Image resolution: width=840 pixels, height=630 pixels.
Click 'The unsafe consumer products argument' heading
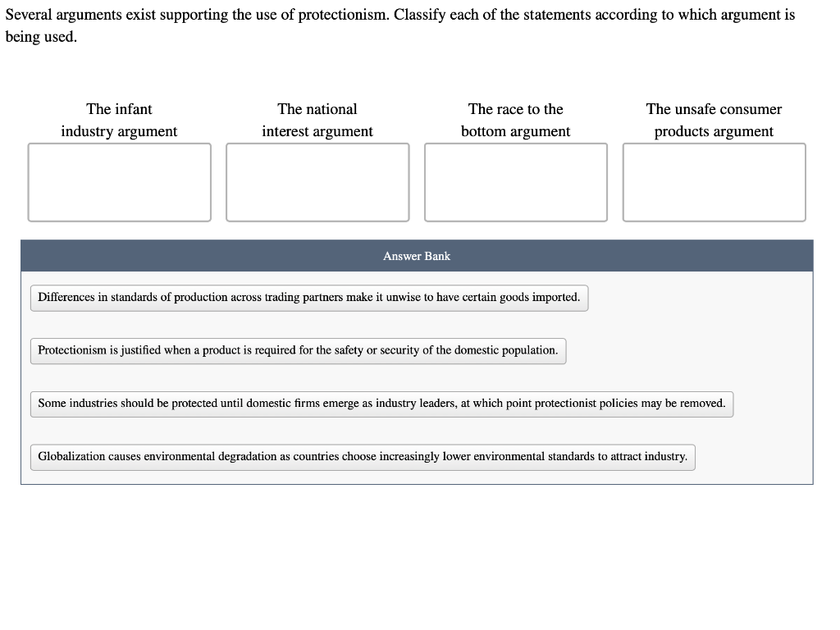(x=714, y=120)
